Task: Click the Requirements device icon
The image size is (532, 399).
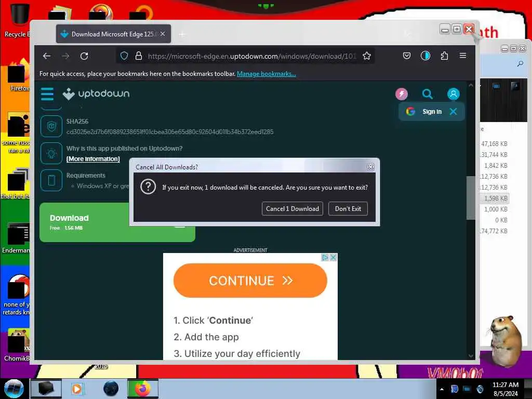Action: (51, 180)
